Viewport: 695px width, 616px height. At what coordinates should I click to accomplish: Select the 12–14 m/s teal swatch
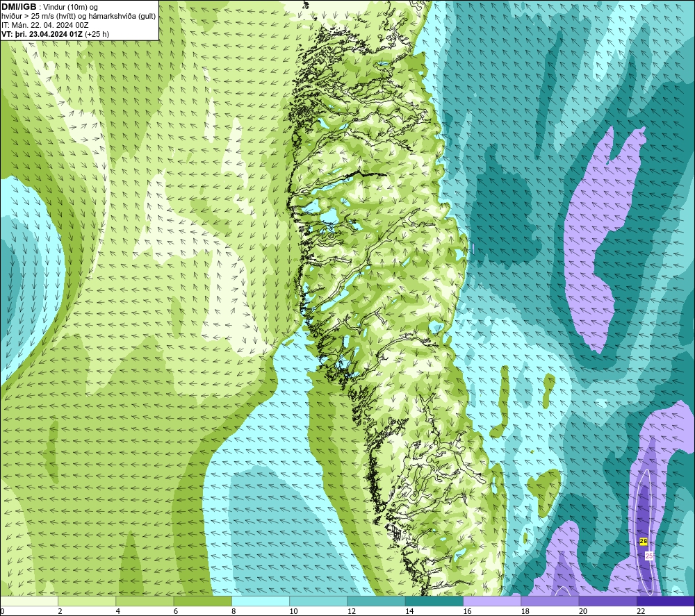(x=376, y=601)
